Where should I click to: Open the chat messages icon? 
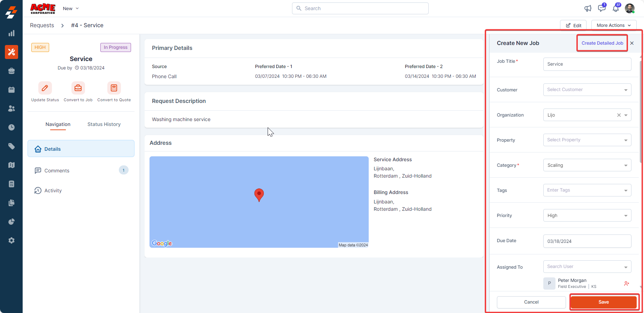coord(601,8)
